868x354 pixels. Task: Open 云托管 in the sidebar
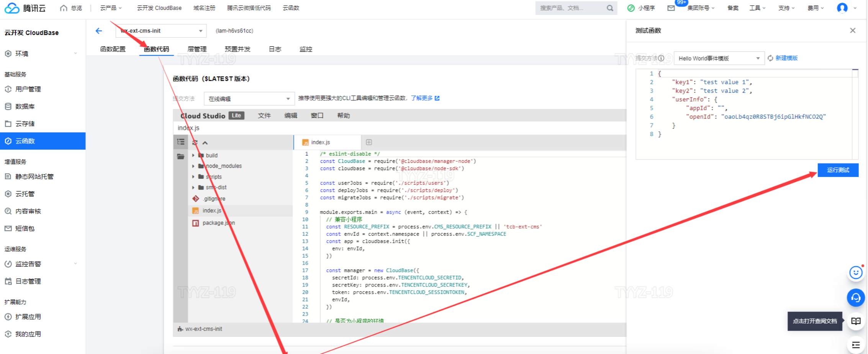(43, 193)
